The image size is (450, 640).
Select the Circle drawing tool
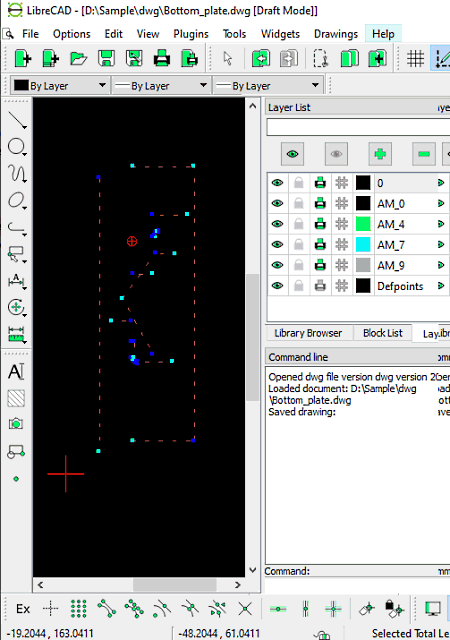16,147
